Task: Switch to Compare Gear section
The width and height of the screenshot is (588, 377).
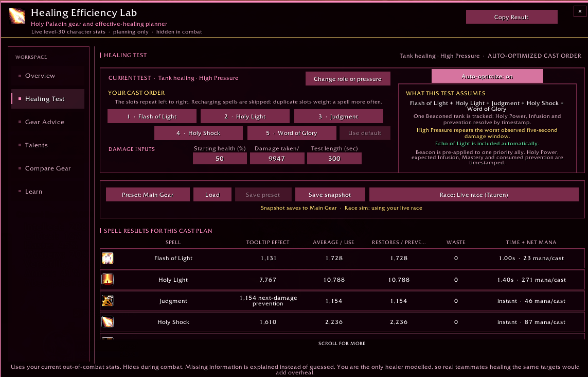Action: (x=48, y=168)
